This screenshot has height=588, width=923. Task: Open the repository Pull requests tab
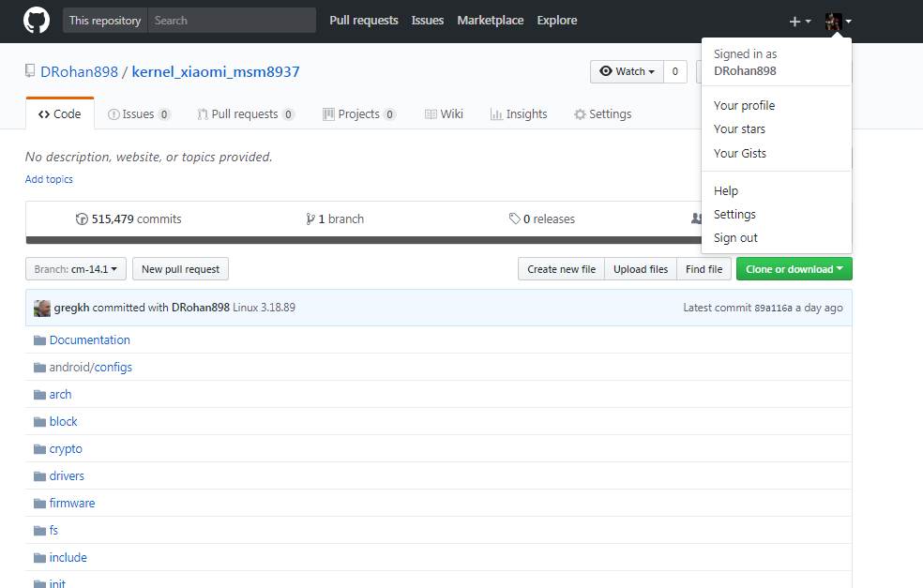[x=246, y=114]
